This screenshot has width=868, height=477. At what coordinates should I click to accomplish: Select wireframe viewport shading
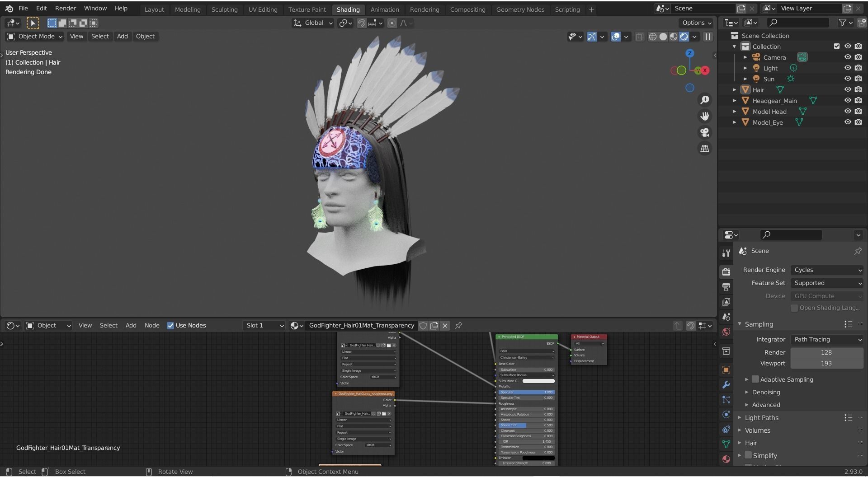tap(652, 37)
